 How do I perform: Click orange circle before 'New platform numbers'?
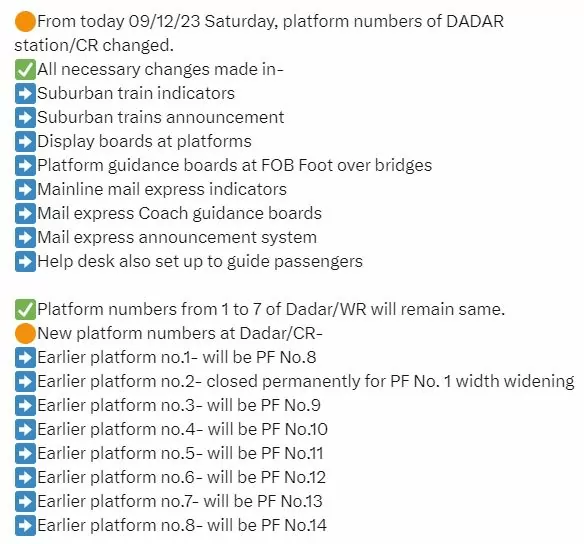click(25, 333)
